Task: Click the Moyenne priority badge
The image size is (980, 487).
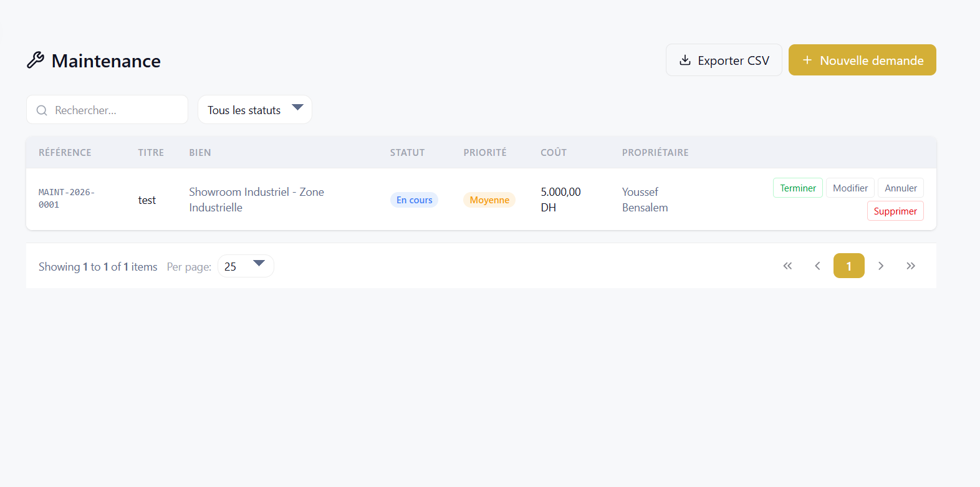Action: tap(489, 200)
